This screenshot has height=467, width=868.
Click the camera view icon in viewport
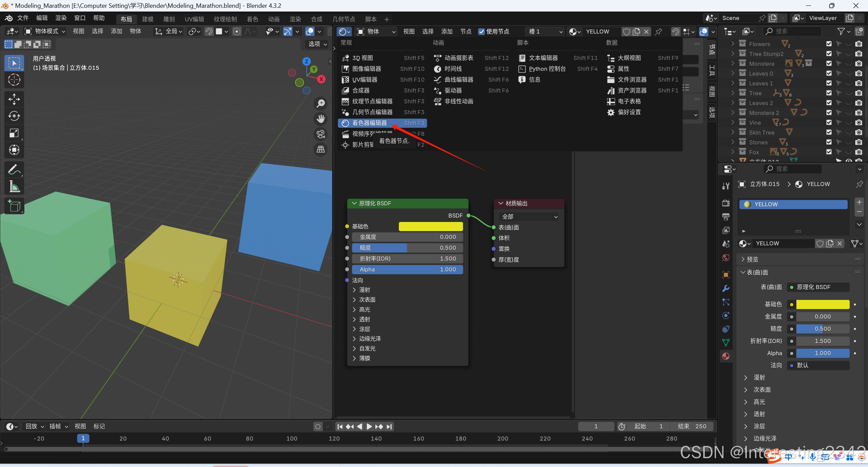point(321,134)
